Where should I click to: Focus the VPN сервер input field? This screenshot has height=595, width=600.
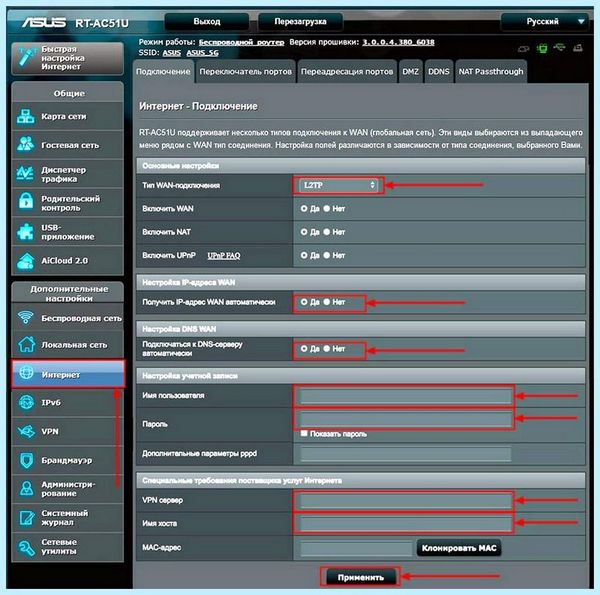(406, 500)
